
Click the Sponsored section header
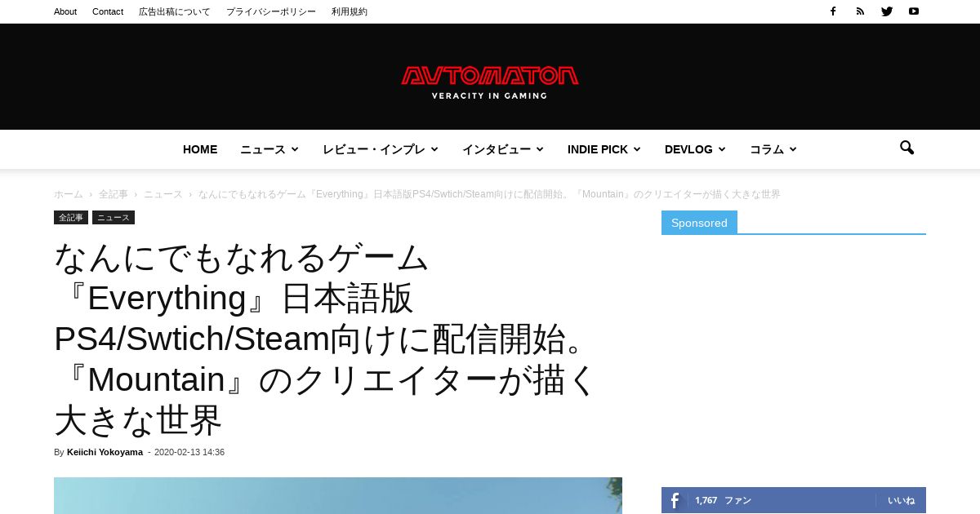699,223
